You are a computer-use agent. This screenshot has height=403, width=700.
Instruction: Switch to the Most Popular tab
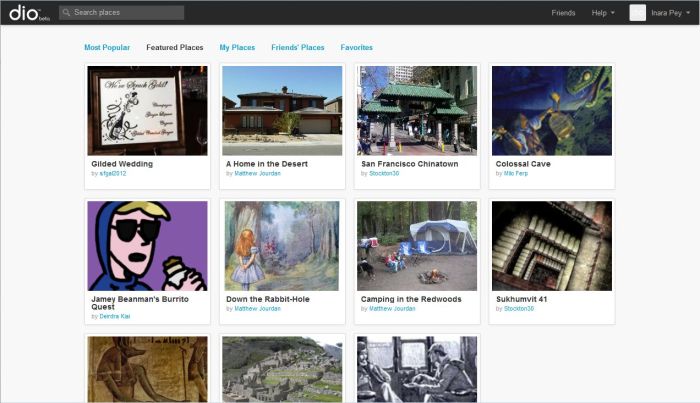click(107, 47)
